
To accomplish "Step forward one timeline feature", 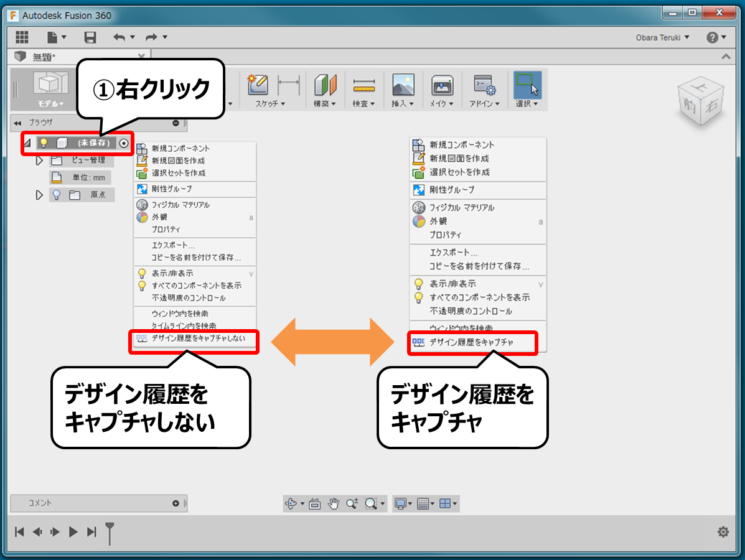I will (55, 532).
